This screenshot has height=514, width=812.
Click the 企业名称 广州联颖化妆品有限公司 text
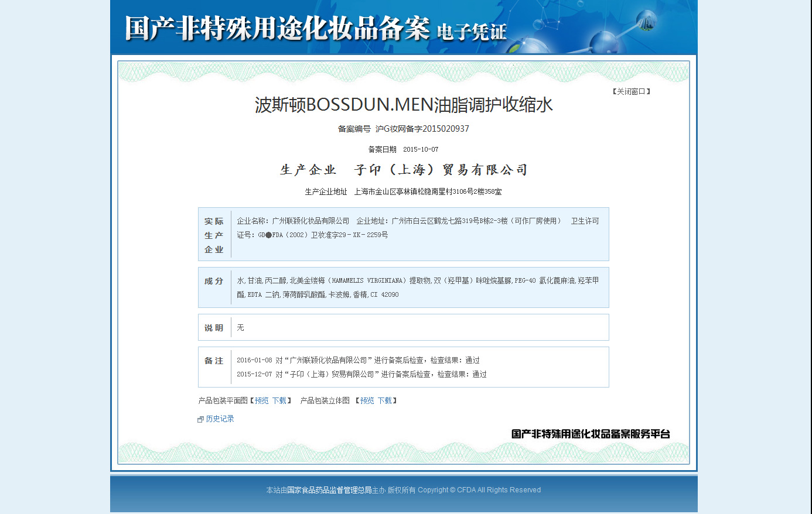(293, 221)
